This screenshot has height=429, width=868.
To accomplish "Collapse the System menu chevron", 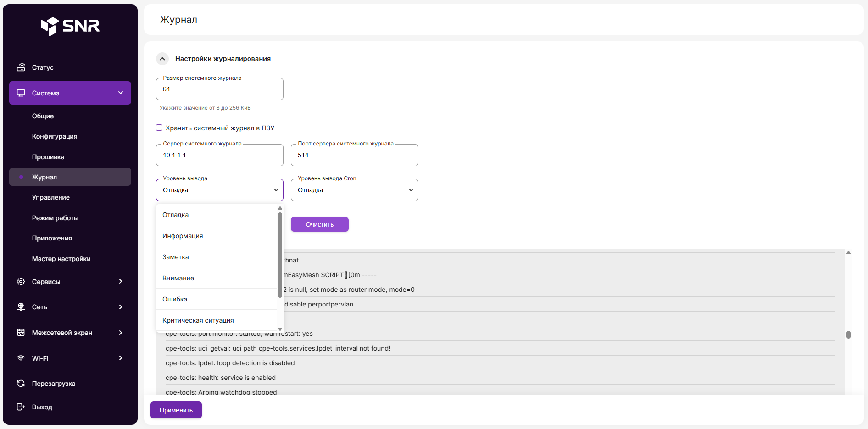I will click(121, 93).
